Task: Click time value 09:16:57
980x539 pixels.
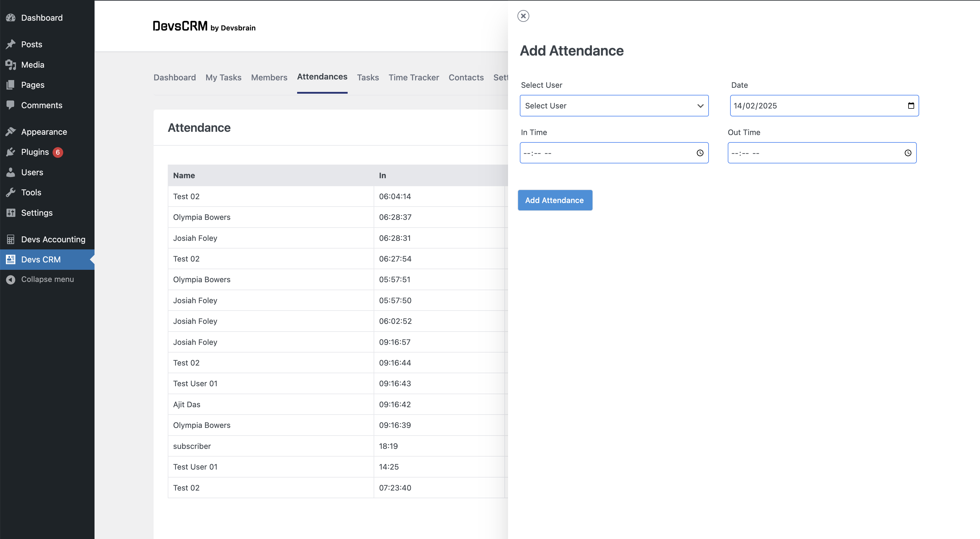Action: pos(395,342)
